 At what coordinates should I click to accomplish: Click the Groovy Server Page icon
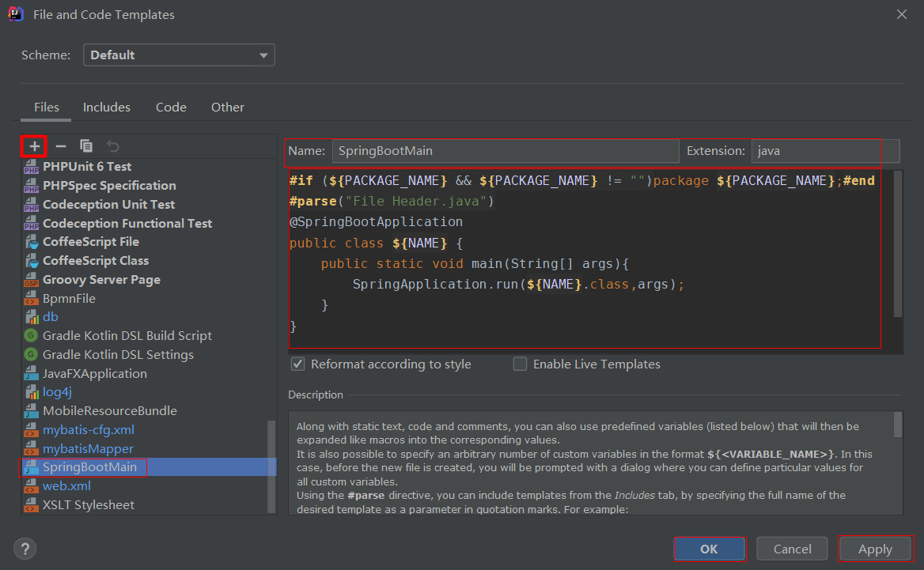click(x=31, y=280)
